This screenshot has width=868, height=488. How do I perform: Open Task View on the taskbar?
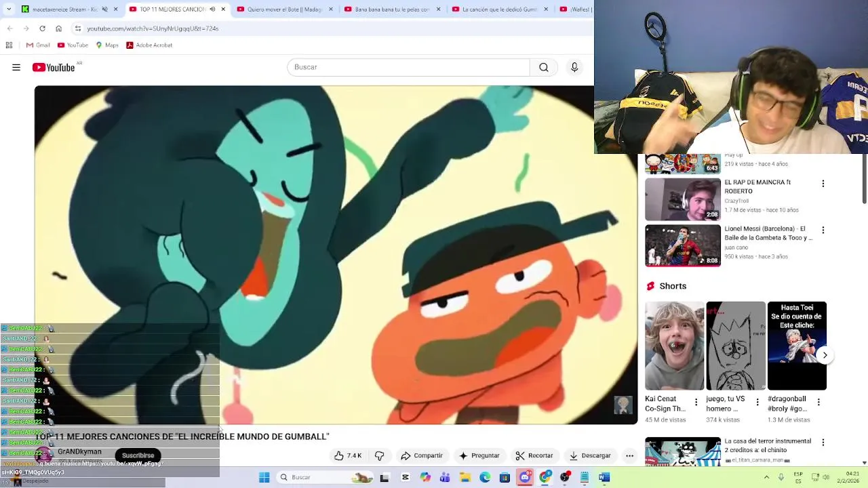(384, 477)
